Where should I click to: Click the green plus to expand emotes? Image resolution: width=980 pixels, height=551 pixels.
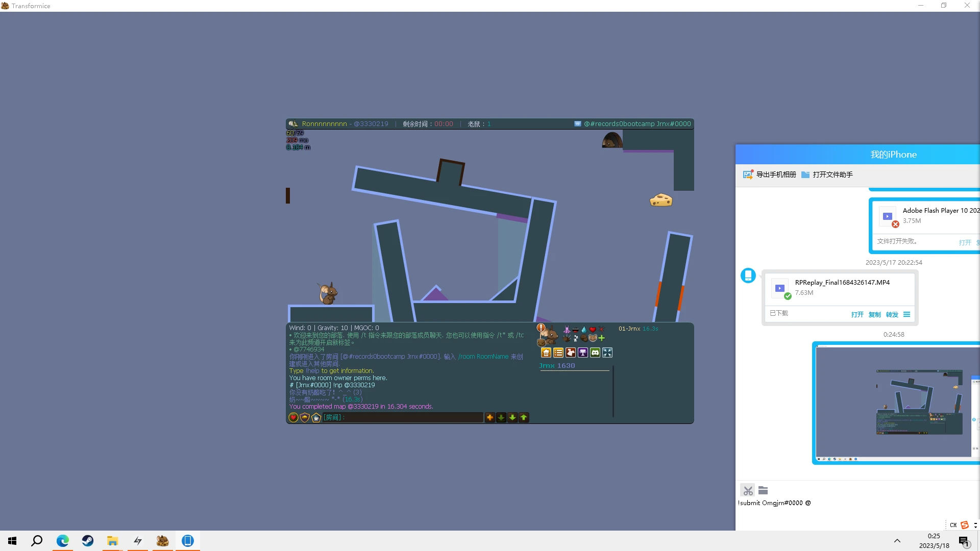[602, 338]
